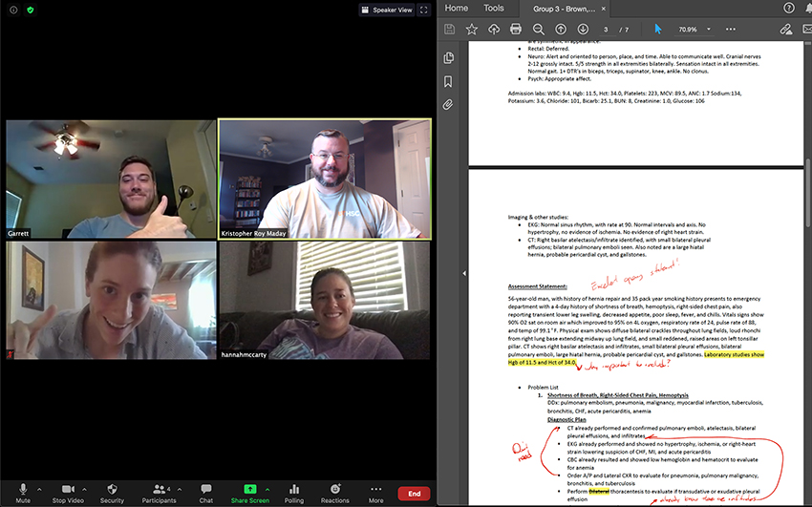Viewport: 812px width, 507px height.
Task: Launch Polling in Zoom
Action: point(294,493)
